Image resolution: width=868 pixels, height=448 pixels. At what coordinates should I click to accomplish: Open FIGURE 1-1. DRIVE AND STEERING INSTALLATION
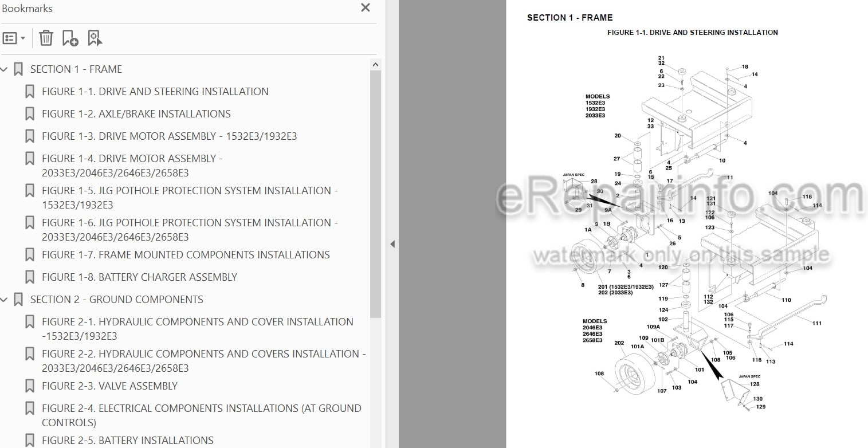(x=155, y=92)
